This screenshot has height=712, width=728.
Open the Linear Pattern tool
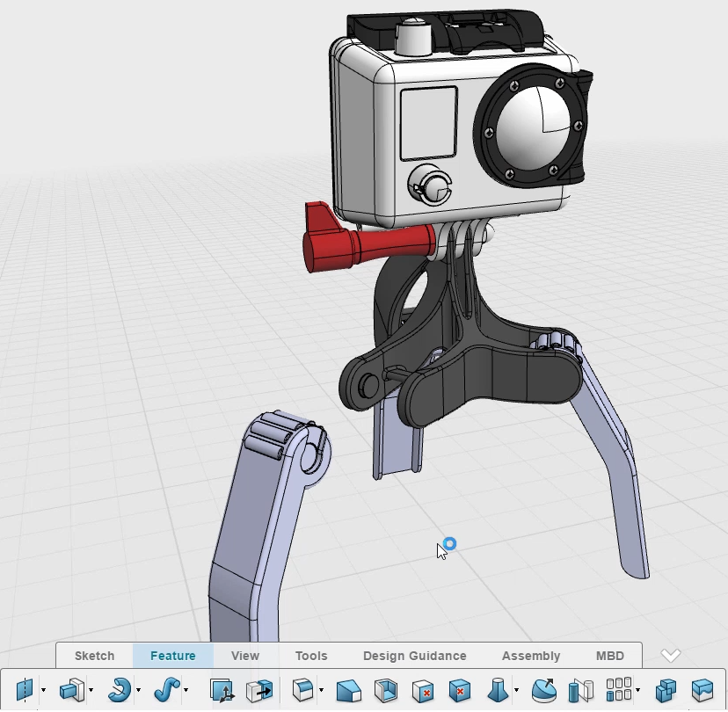(x=618, y=690)
